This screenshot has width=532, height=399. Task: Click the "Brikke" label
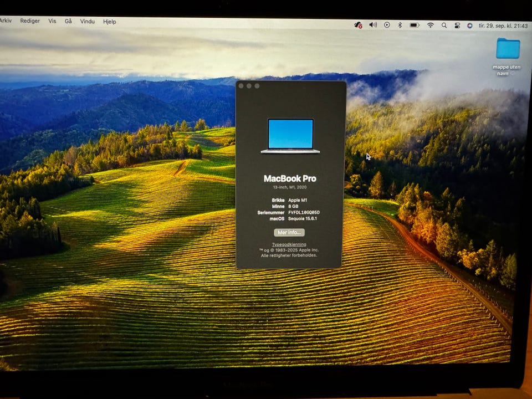[x=278, y=200]
